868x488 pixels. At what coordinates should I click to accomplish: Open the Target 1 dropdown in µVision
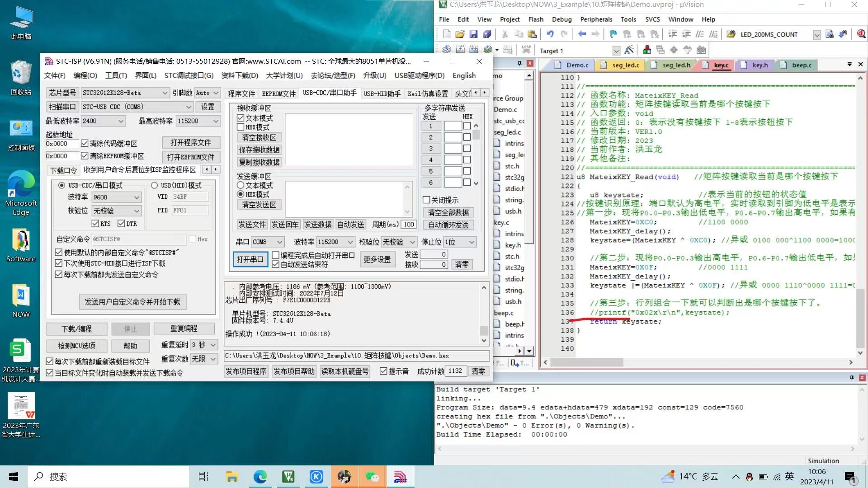tap(616, 51)
